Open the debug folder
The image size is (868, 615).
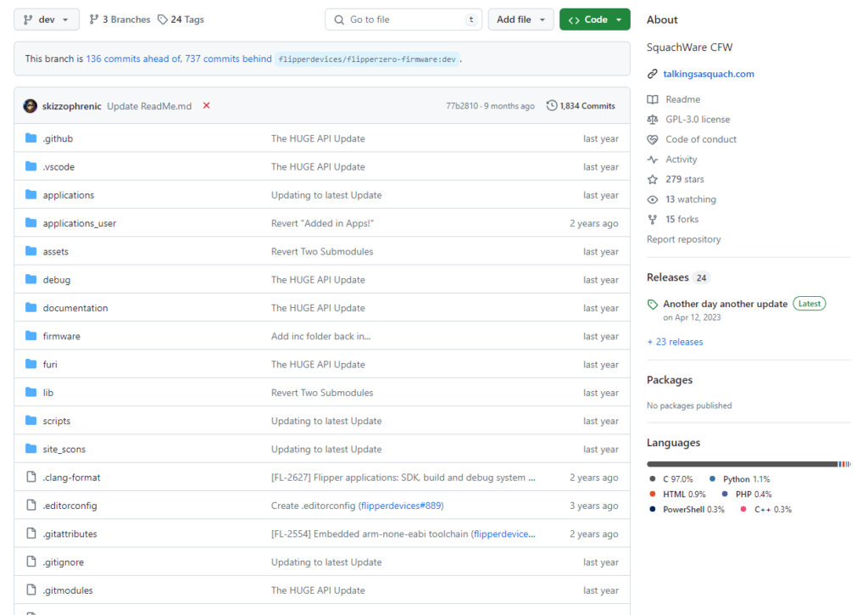57,280
